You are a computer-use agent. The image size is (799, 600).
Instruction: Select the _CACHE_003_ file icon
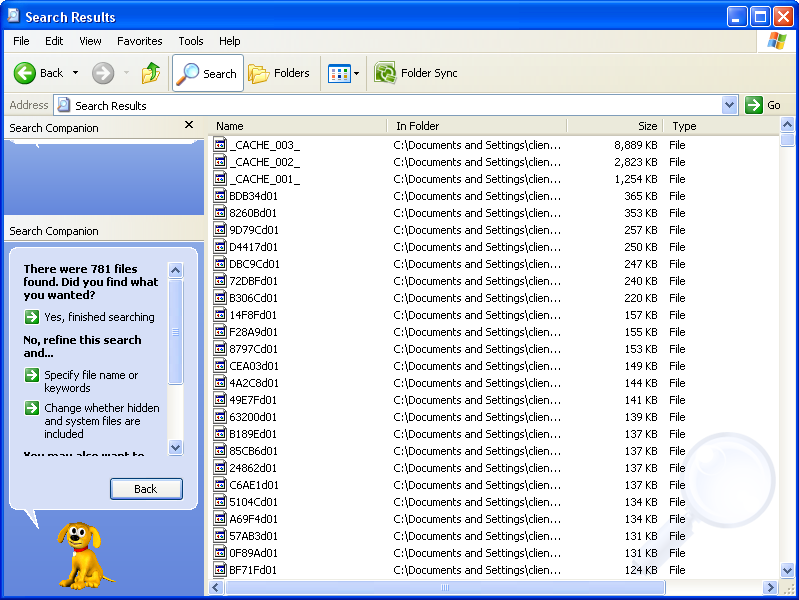pyautogui.click(x=220, y=145)
